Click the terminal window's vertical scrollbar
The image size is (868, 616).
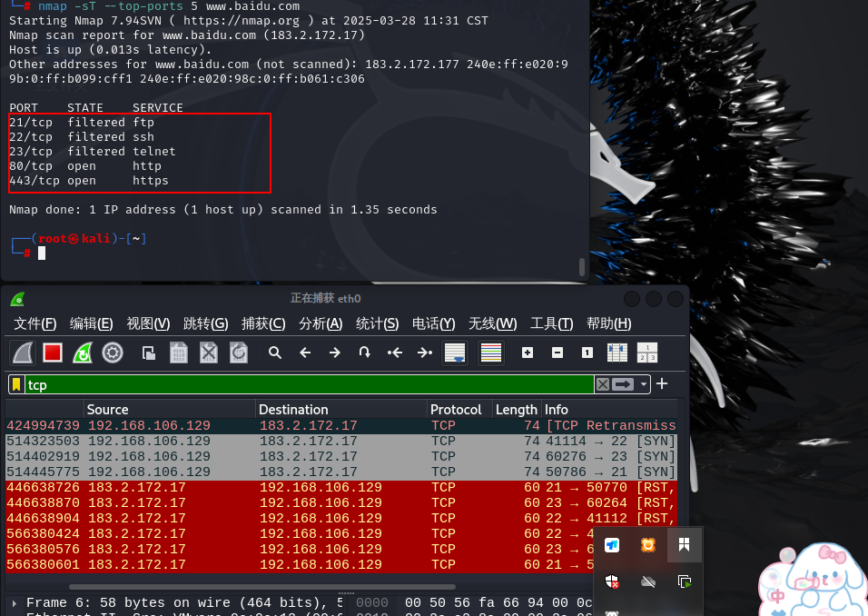coord(582,266)
